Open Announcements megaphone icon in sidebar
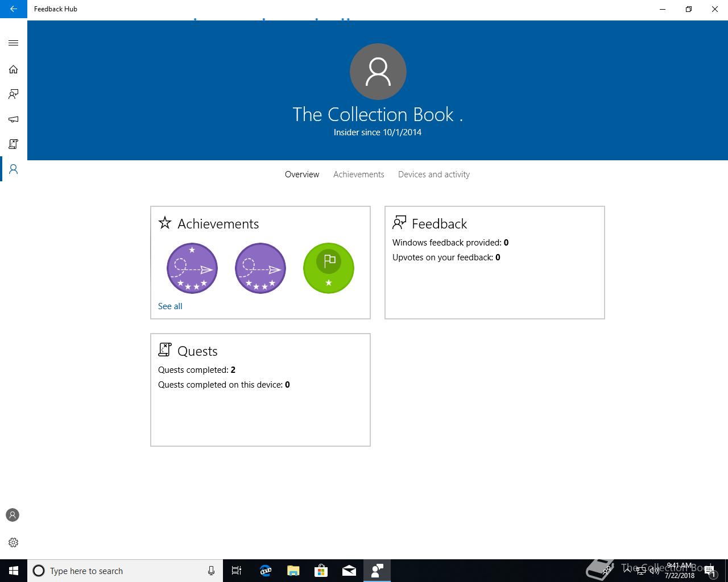This screenshot has height=582, width=728. click(13, 119)
